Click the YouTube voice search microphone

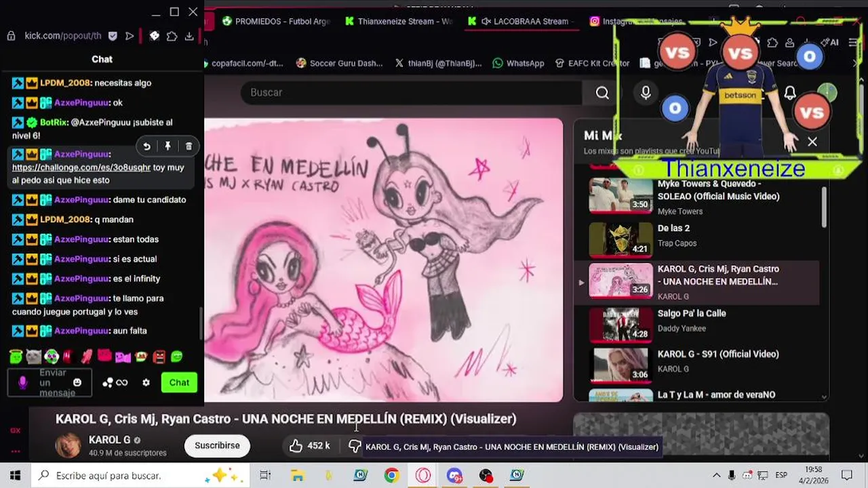coord(646,93)
